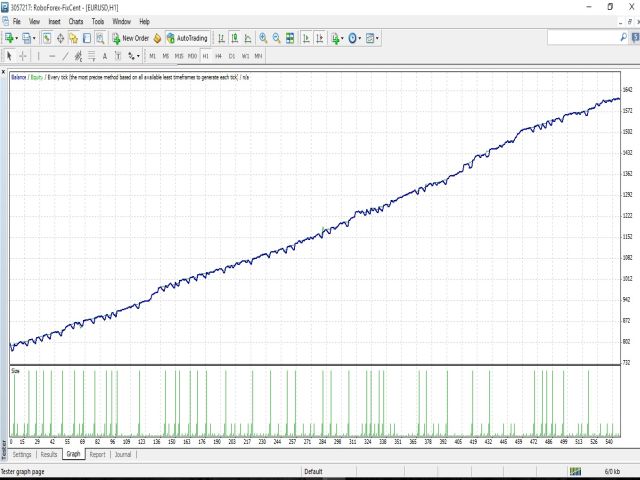
Task: Click the Indicators list icon
Action: coord(335,38)
